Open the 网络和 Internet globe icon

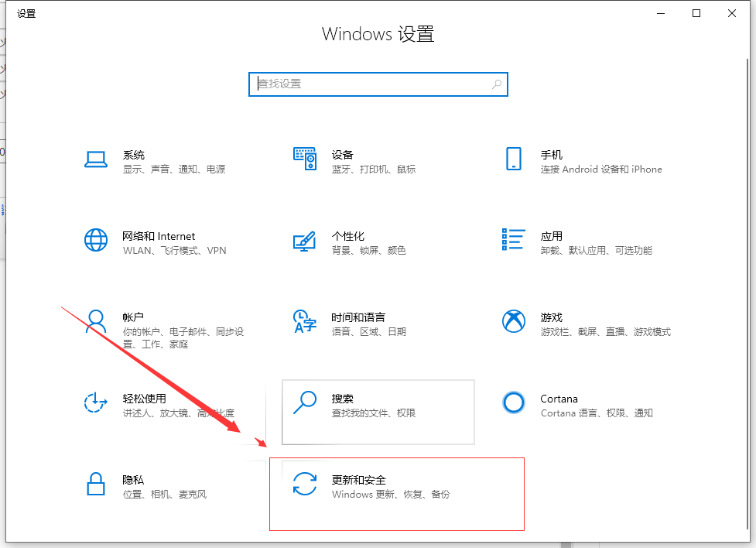pyautogui.click(x=96, y=240)
